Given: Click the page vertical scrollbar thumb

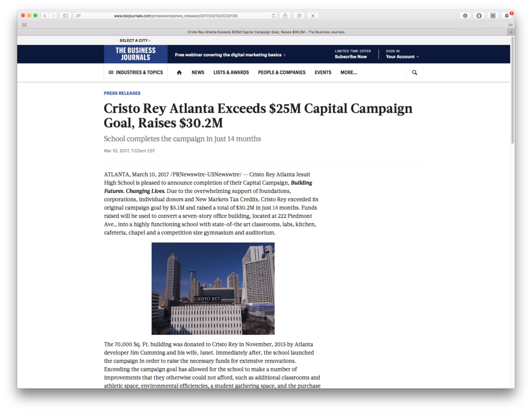Looking at the screenshot, I should click(512, 90).
